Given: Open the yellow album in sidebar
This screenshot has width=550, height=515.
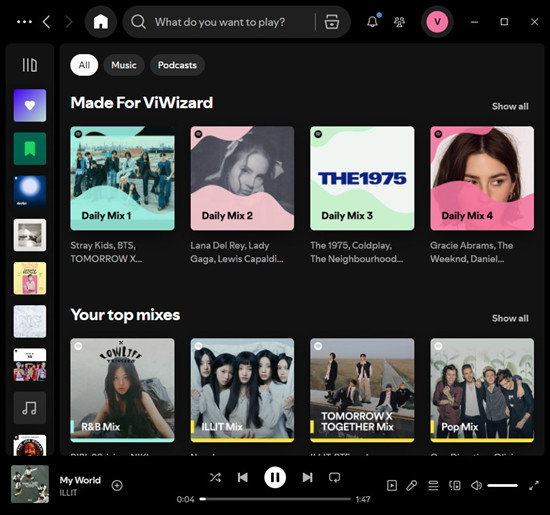Looking at the screenshot, I should click(30, 278).
